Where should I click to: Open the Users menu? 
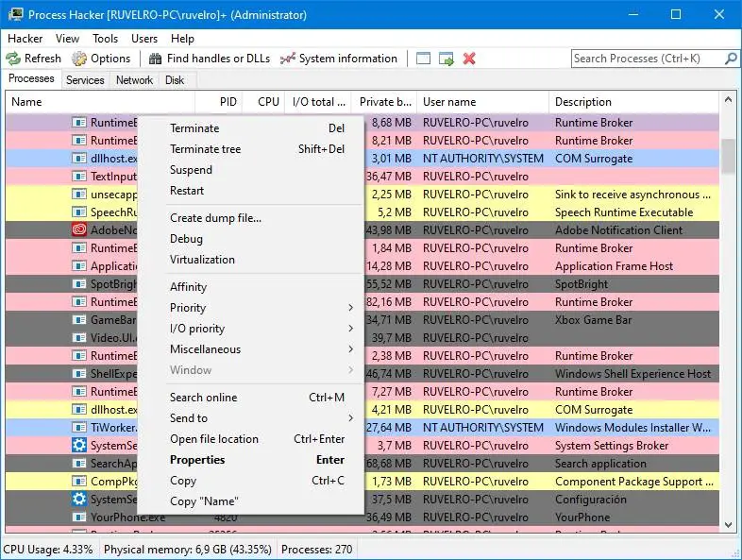[x=144, y=39]
